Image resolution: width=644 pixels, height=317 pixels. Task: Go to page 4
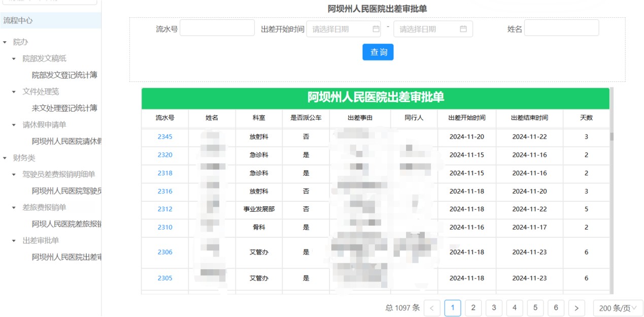(515, 308)
